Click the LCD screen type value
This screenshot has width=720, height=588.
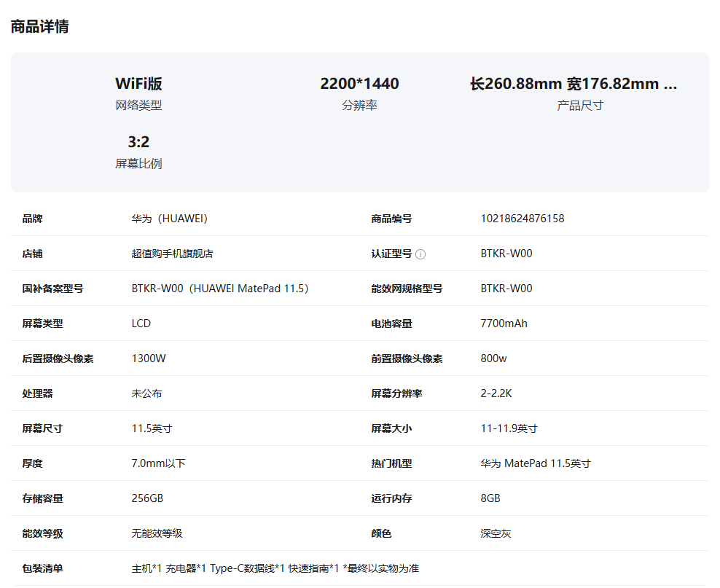pyautogui.click(x=141, y=324)
